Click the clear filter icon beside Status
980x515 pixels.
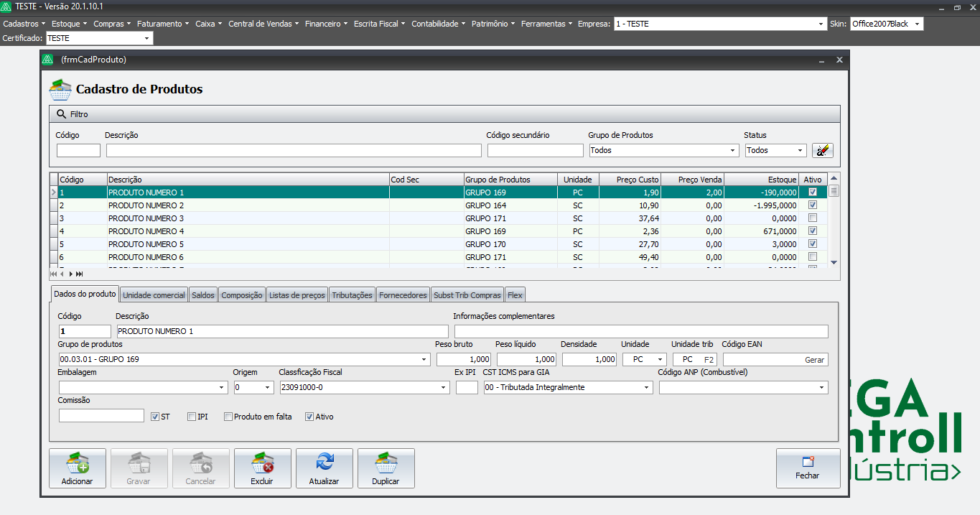click(822, 150)
